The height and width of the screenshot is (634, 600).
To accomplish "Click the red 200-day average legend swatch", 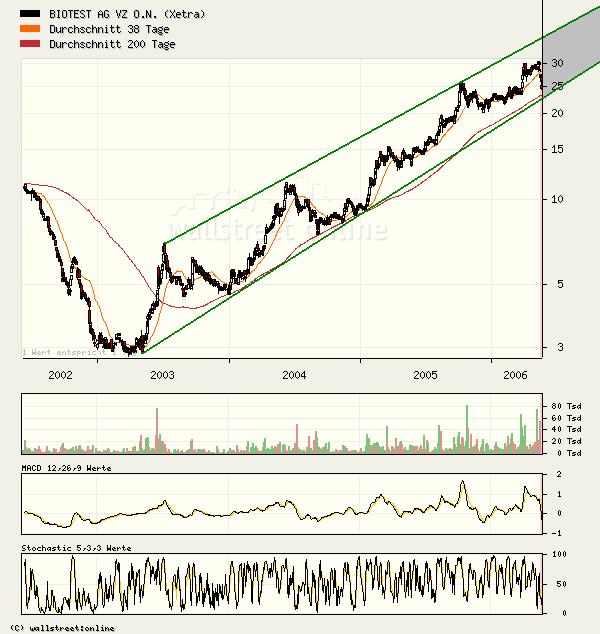I will click(31, 44).
